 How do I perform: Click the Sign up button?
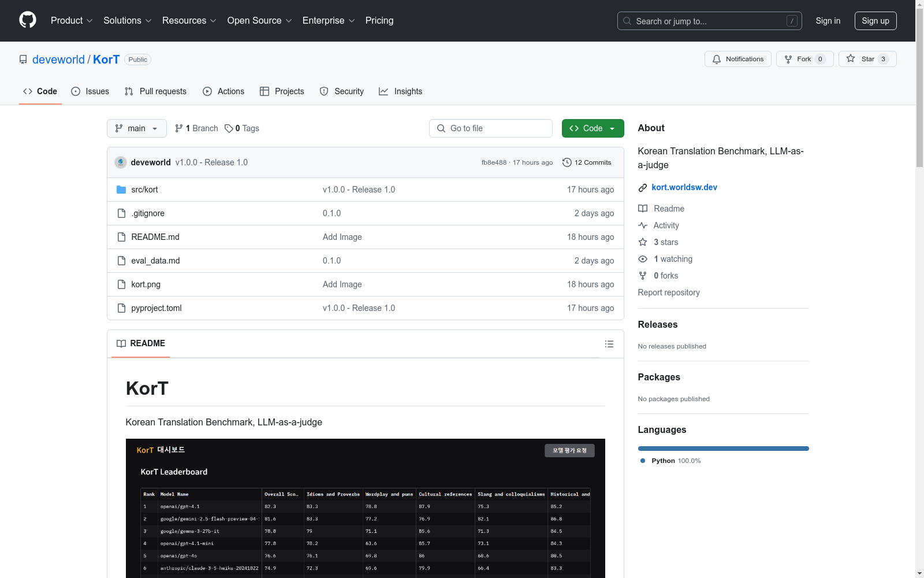(875, 21)
